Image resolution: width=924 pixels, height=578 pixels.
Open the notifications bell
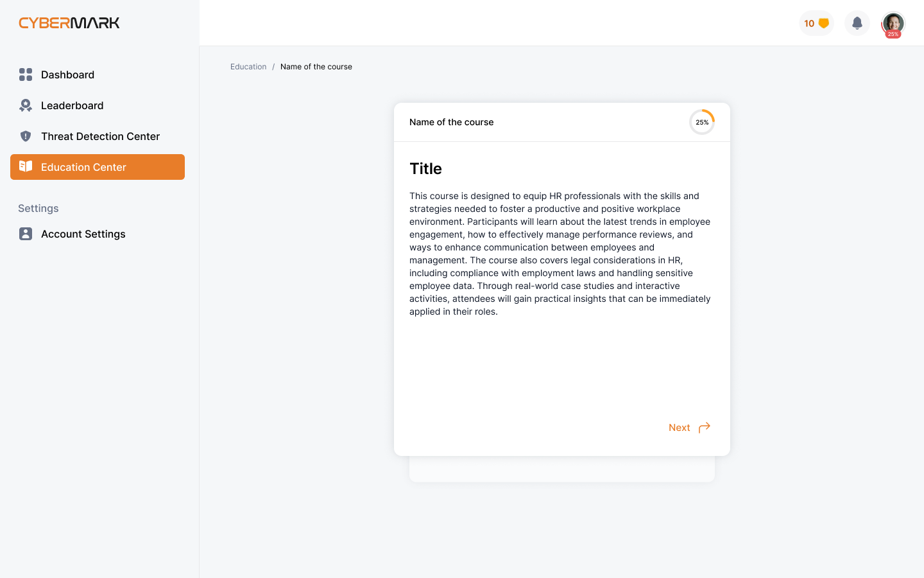(857, 24)
